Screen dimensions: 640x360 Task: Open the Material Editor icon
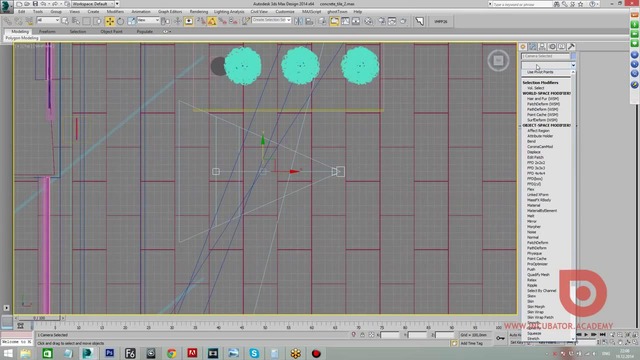click(x=369, y=21)
